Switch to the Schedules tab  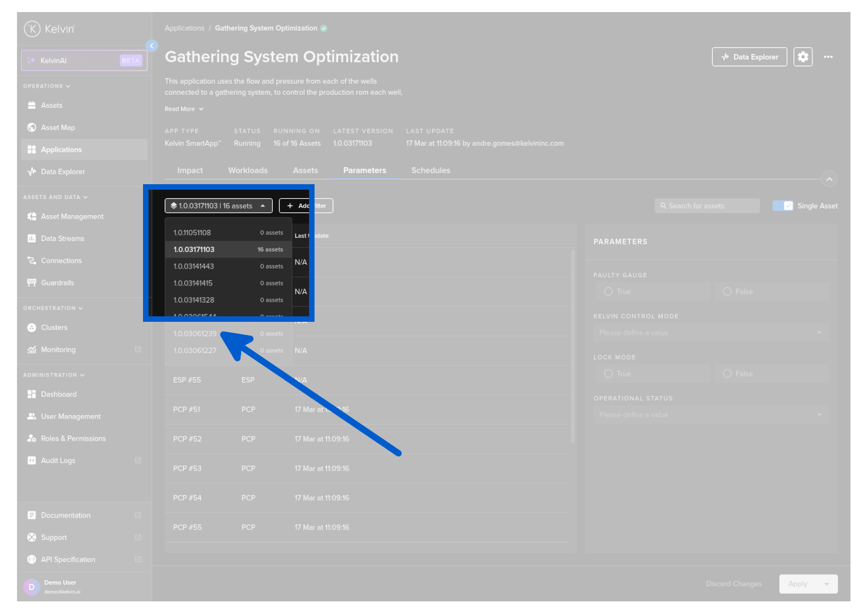pyautogui.click(x=431, y=170)
